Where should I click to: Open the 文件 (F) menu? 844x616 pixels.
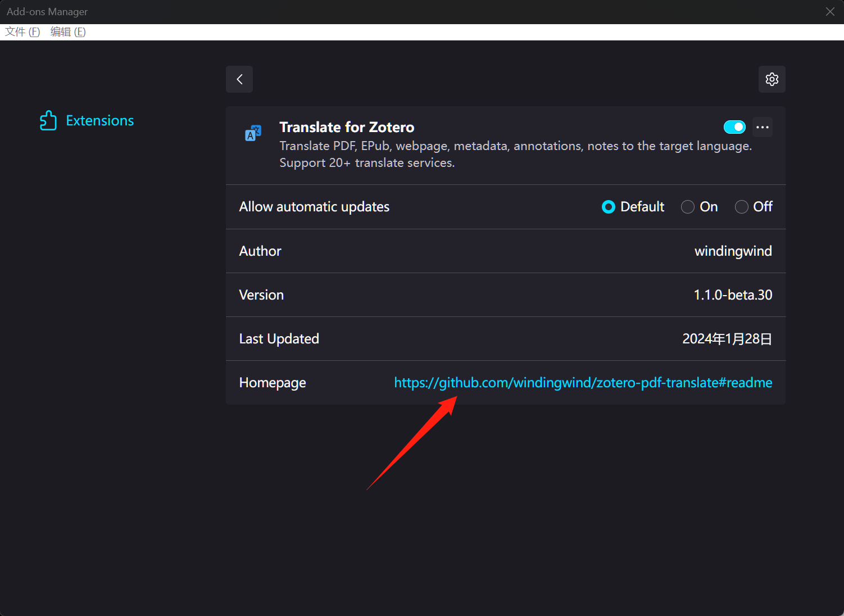22,32
